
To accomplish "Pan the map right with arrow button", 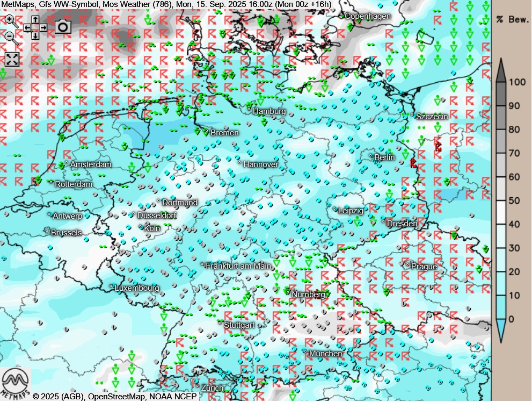I will tap(43, 27).
